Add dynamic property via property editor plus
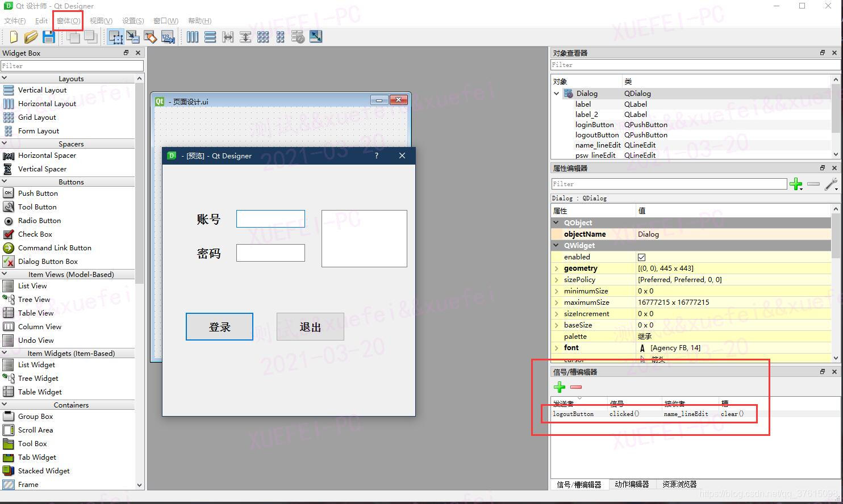Viewport: 843px width, 504px height. (x=796, y=184)
